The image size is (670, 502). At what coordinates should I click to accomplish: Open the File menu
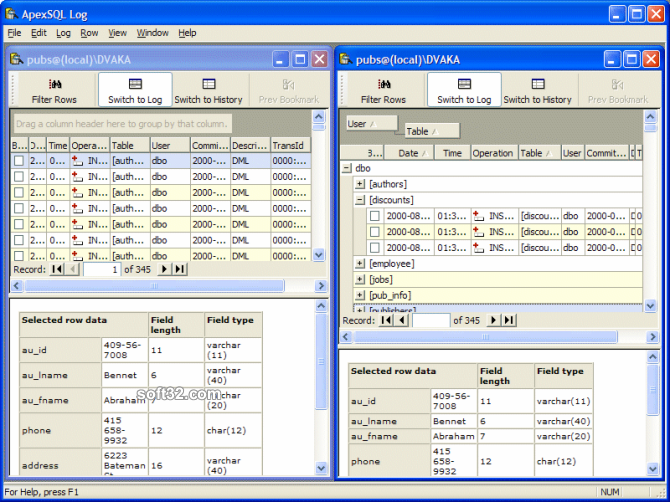coord(14,33)
